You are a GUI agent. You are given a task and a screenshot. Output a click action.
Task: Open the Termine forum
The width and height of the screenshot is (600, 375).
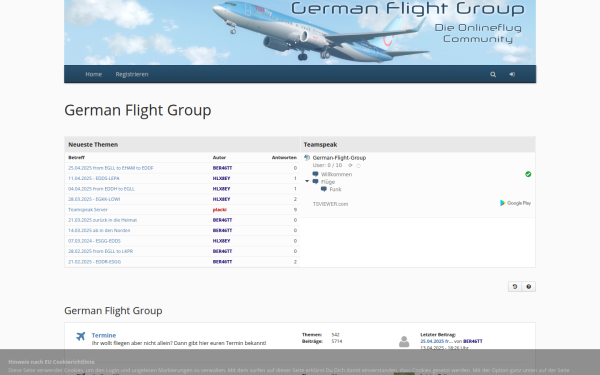(x=104, y=335)
